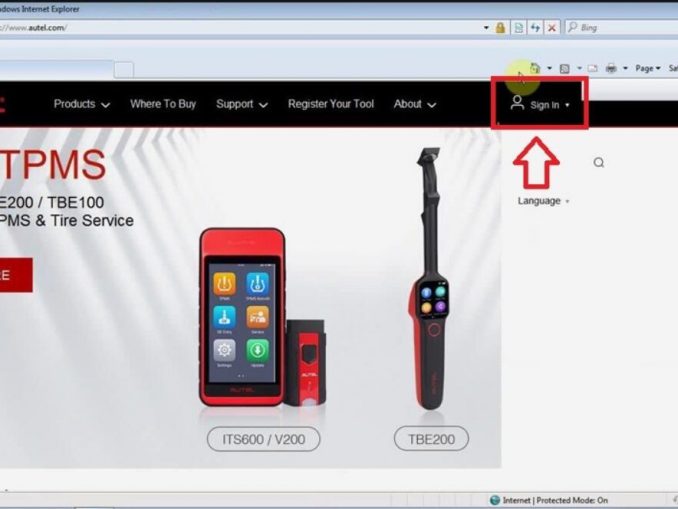Screen dimensions: 678x509
Task: Stop page loading with the red X
Action: coord(552,28)
